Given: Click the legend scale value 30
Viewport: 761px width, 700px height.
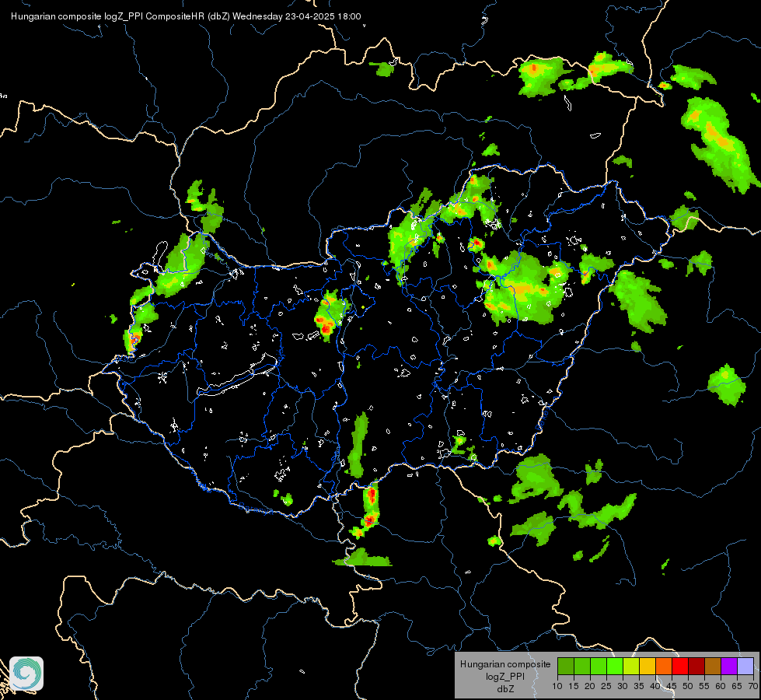Looking at the screenshot, I should point(623,687).
